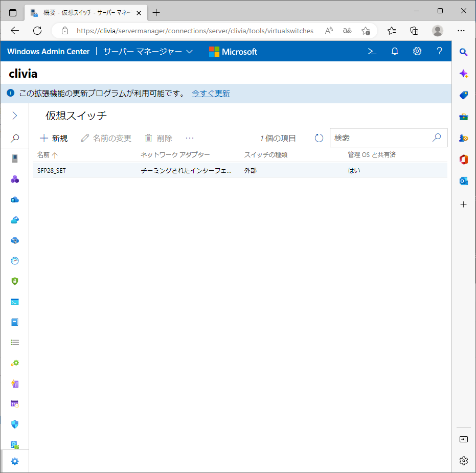Click the Edge sidebar collapse icon at the bottom
The width and height of the screenshot is (476, 473).
463,439
